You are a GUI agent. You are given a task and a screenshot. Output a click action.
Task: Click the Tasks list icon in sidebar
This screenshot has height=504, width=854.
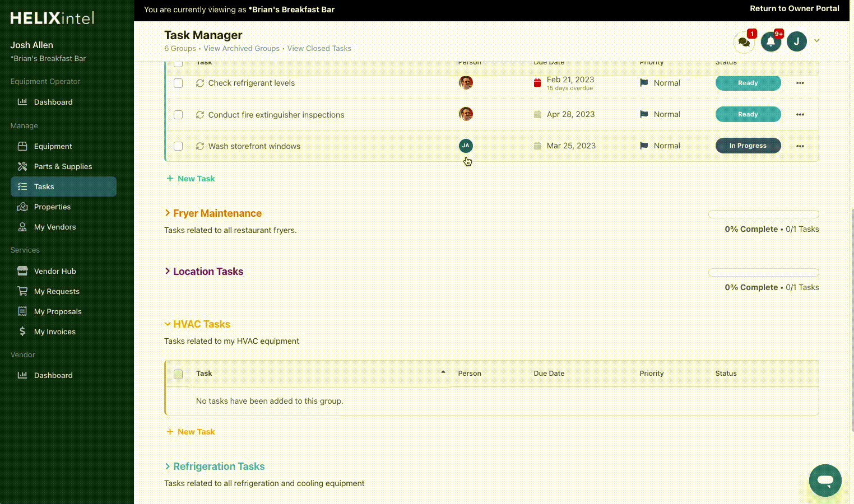[22, 186]
